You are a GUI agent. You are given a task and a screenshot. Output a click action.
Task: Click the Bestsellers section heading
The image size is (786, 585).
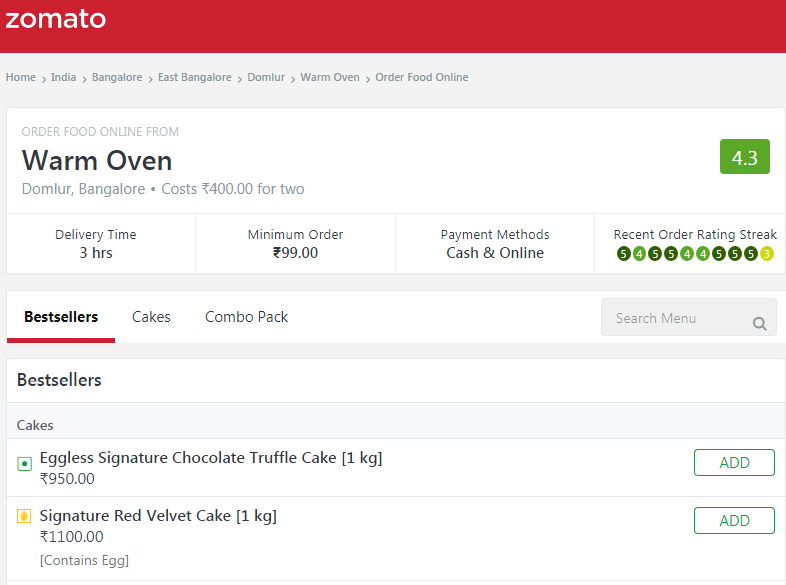pyautogui.click(x=59, y=380)
